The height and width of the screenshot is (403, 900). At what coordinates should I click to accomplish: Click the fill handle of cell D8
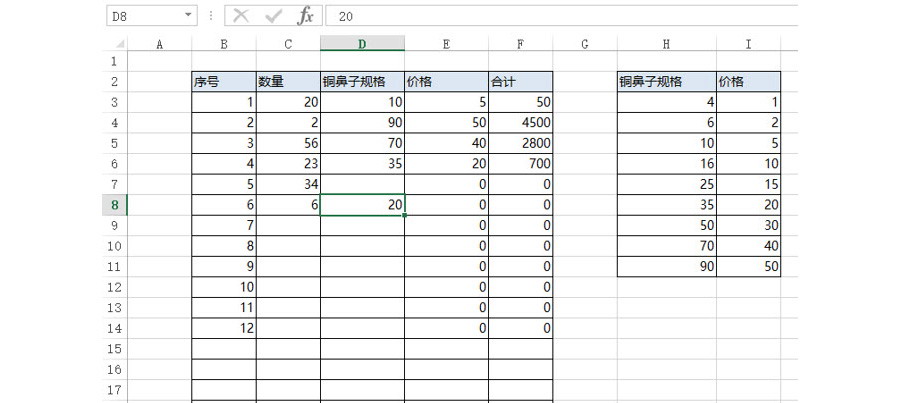coord(405,215)
